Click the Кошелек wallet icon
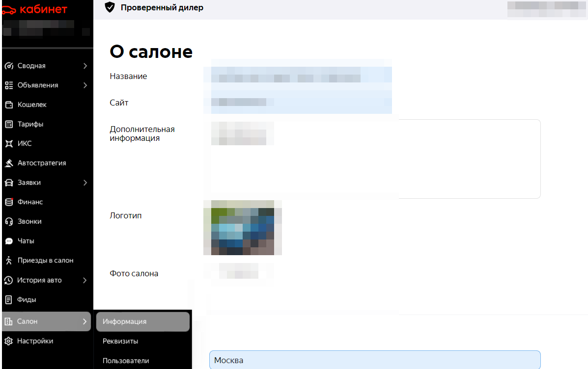This screenshot has height=369, width=588. point(8,105)
